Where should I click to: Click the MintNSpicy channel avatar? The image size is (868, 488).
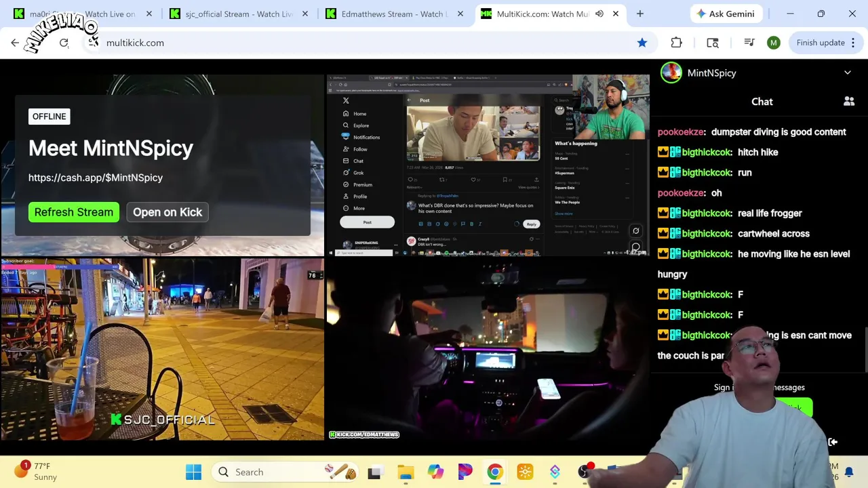pos(671,73)
